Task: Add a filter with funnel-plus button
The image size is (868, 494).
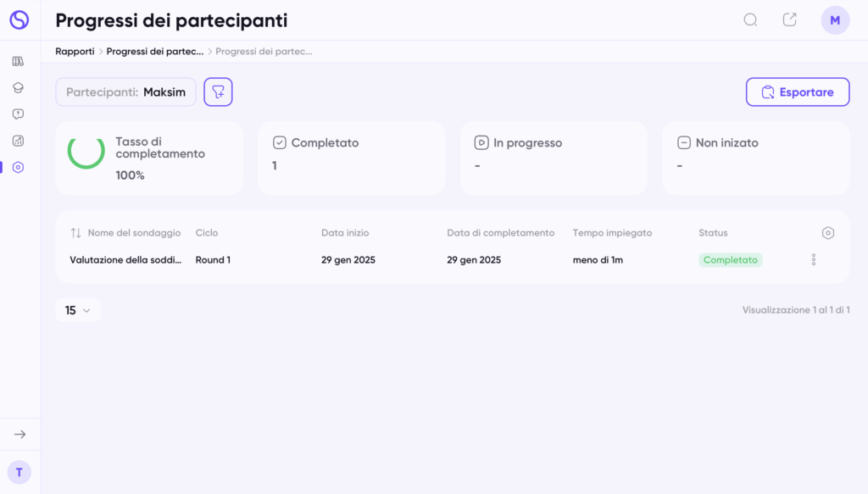Action: (x=218, y=92)
